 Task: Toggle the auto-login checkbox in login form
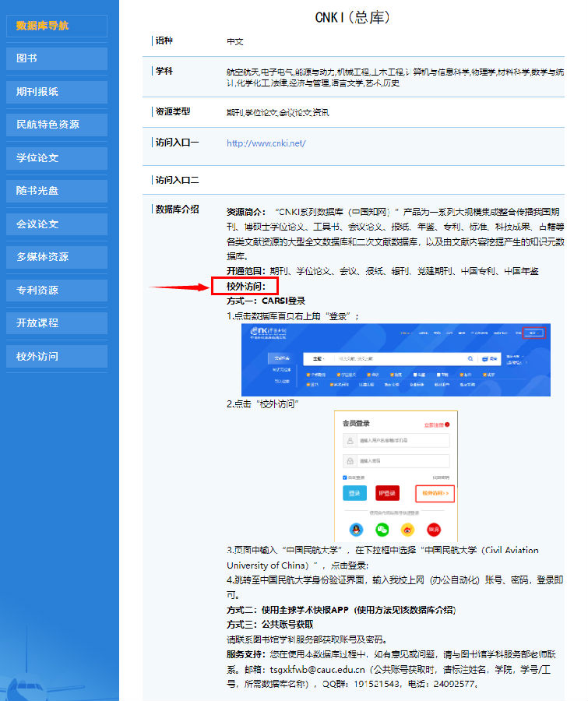(x=345, y=477)
